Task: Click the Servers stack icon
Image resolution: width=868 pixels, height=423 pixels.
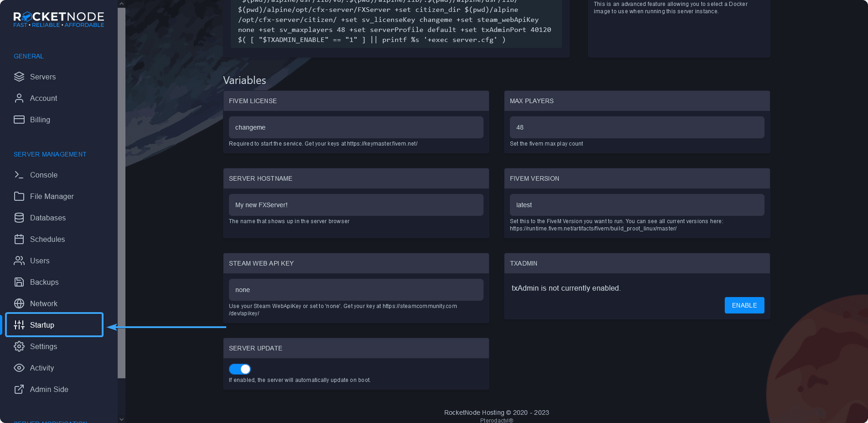Action: coord(19,77)
